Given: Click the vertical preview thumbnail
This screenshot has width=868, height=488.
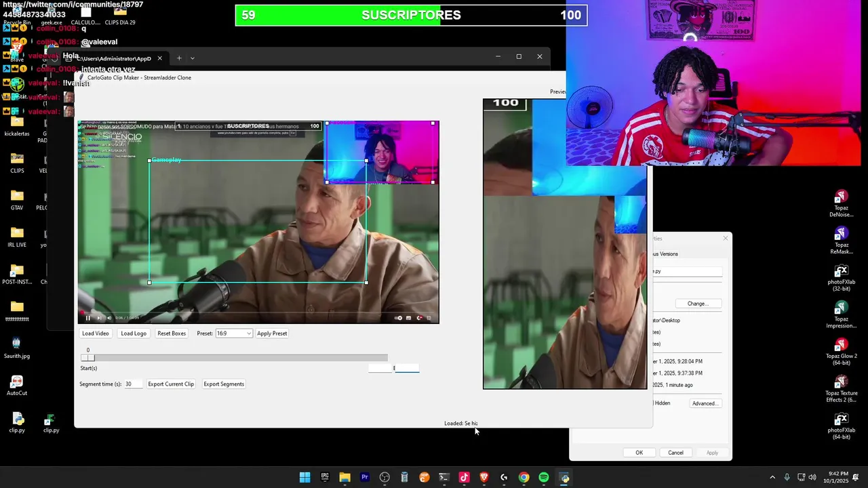Looking at the screenshot, I should point(565,244).
